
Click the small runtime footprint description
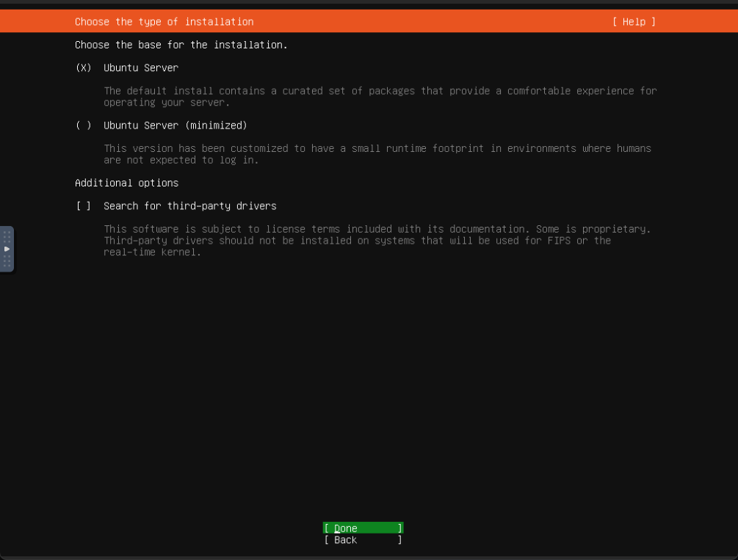coord(377,154)
